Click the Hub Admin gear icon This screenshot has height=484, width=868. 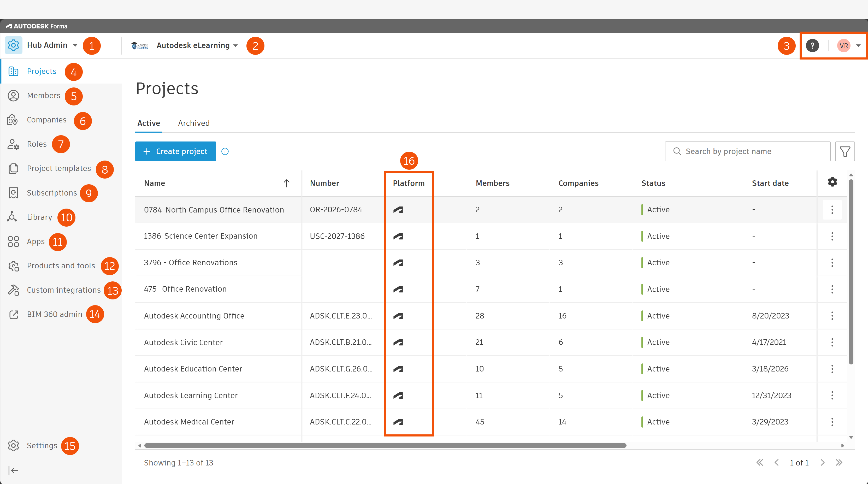14,45
